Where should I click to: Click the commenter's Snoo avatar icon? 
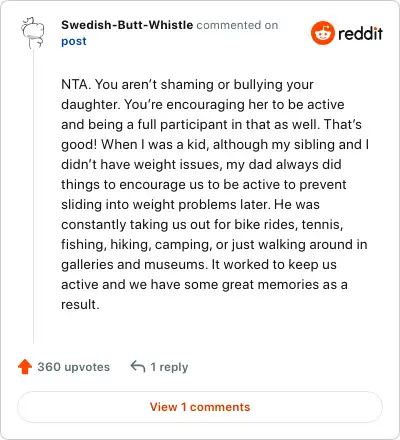click(x=33, y=33)
